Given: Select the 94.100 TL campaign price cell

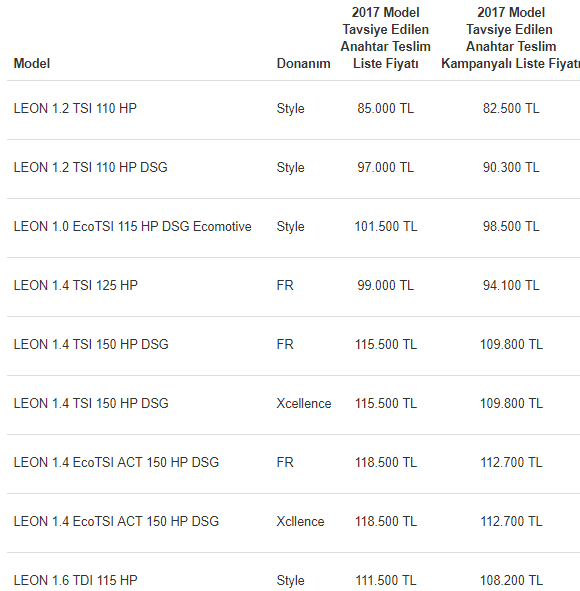Looking at the screenshot, I should [x=511, y=285].
